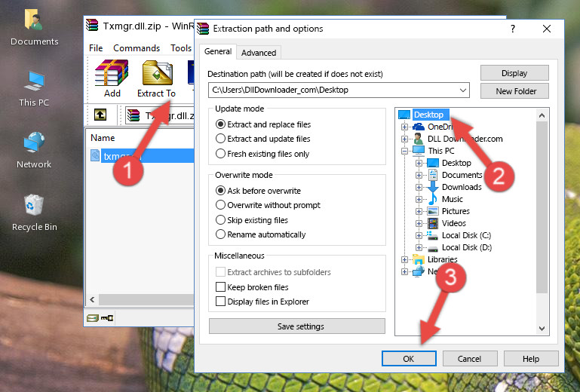Click folder tree scrollbar up arrow
The width and height of the screenshot is (580, 392).
542,115
